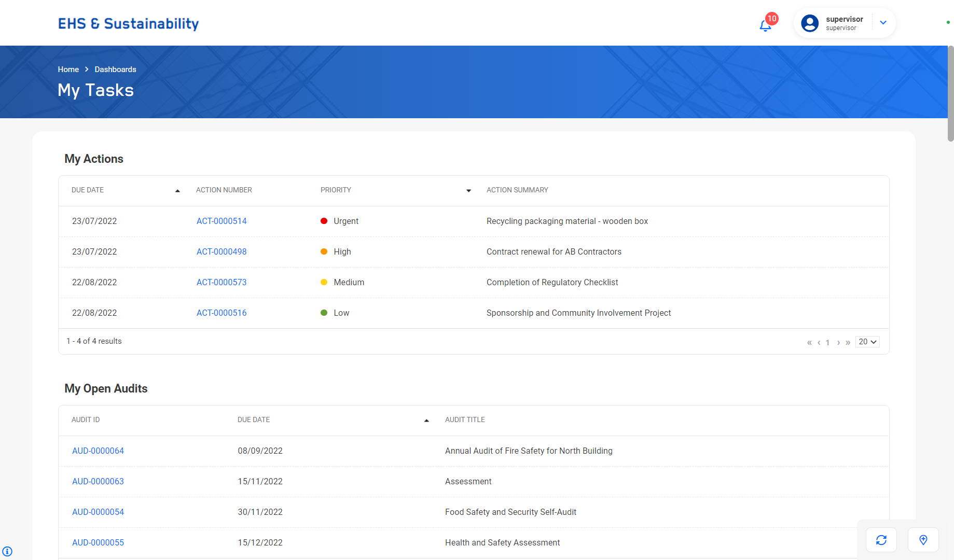Viewport: 954px width, 560px height.
Task: Toggle the Priority column sort arrow
Action: [468, 190]
